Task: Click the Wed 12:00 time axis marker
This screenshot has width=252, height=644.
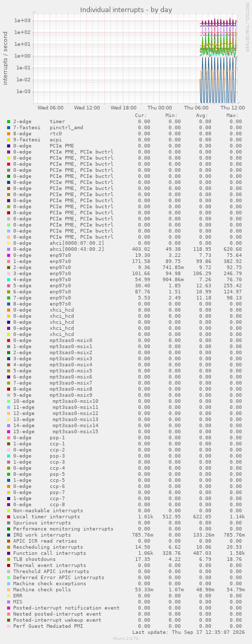Action: (x=87, y=108)
